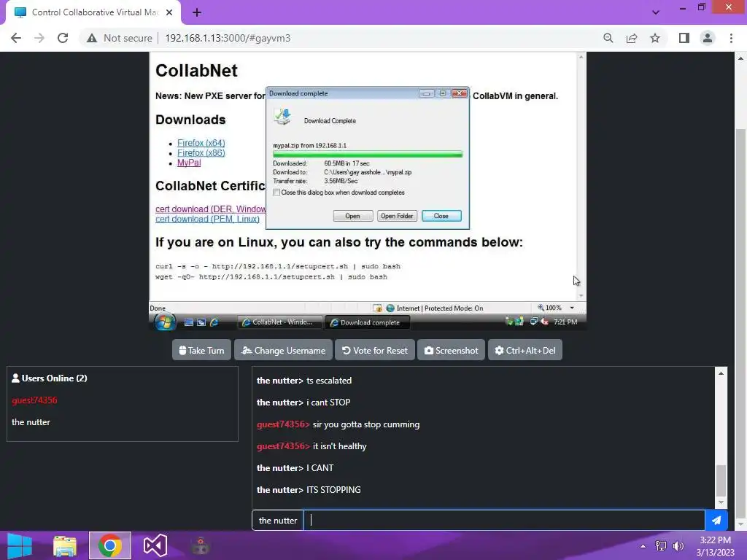Bookmark this page with the star icon
The width and height of the screenshot is (747, 560).
pyautogui.click(x=655, y=38)
